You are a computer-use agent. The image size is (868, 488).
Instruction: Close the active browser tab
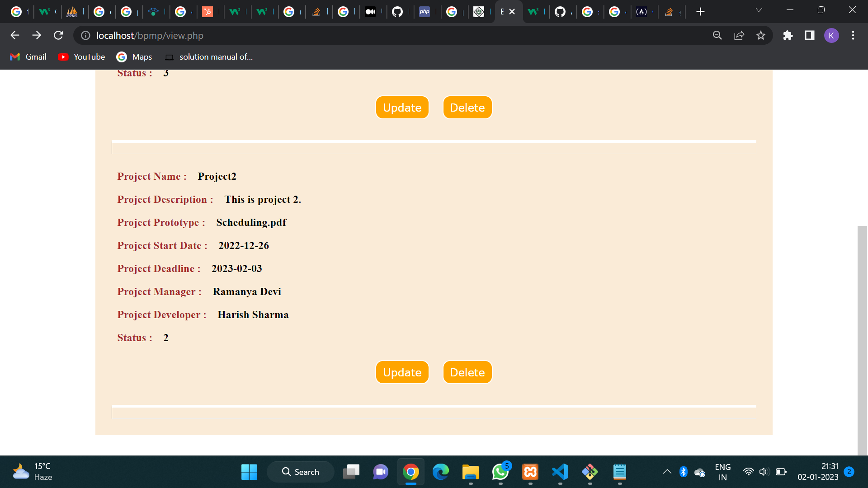tap(512, 12)
